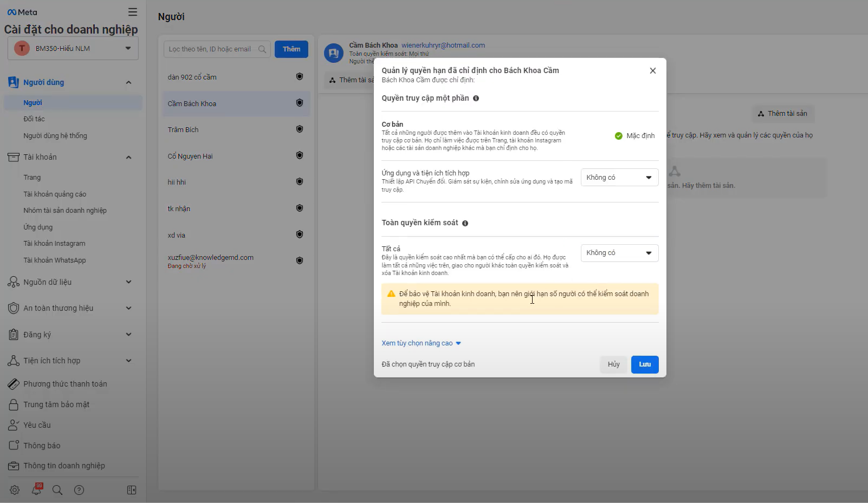Image resolution: width=868 pixels, height=503 pixels.
Task: Click info icon beside Quyền truy cập một phần
Action: coord(476,99)
